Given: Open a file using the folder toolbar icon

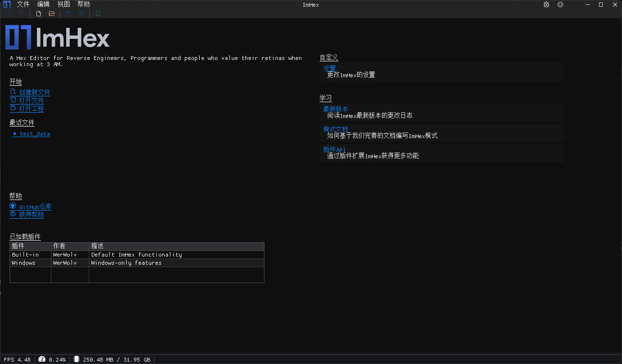Looking at the screenshot, I should click(51, 13).
